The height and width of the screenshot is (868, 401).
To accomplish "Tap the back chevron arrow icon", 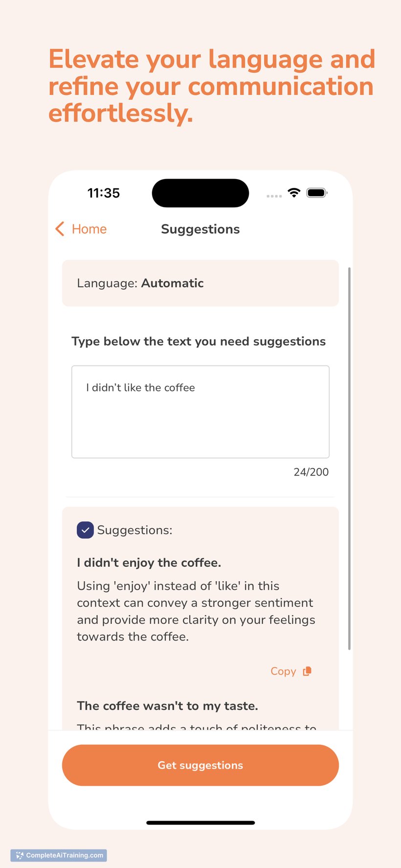I will point(60,229).
